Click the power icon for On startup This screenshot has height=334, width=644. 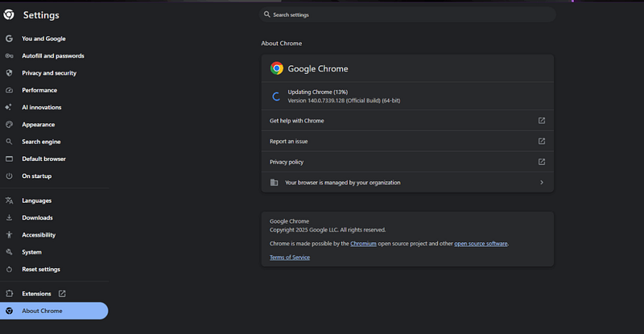pyautogui.click(x=9, y=175)
